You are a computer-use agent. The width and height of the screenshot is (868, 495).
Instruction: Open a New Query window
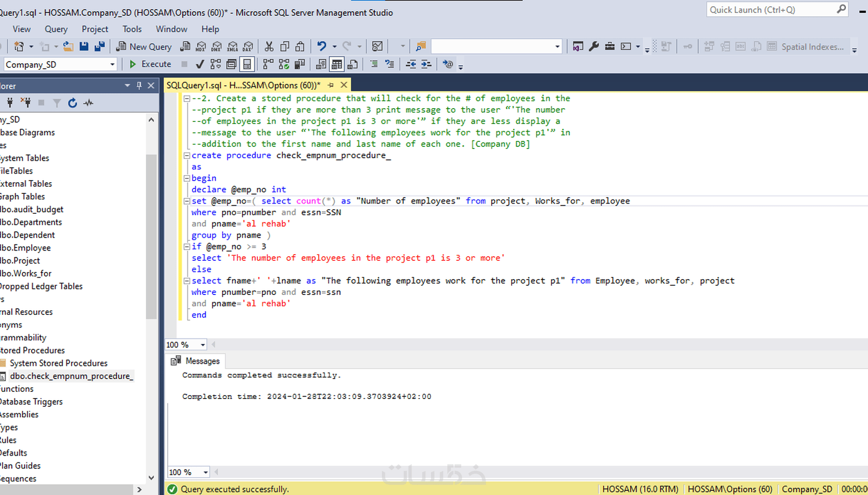point(144,46)
